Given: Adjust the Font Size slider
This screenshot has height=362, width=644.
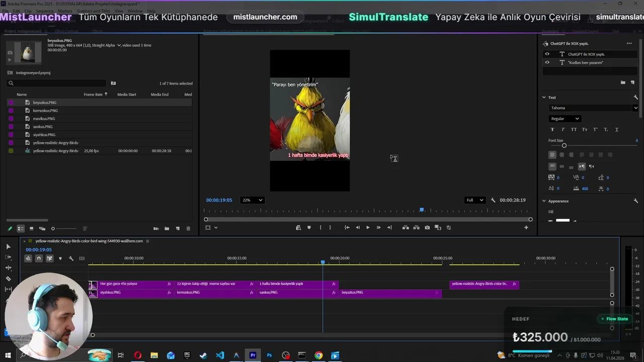Looking at the screenshot, I should [564, 146].
